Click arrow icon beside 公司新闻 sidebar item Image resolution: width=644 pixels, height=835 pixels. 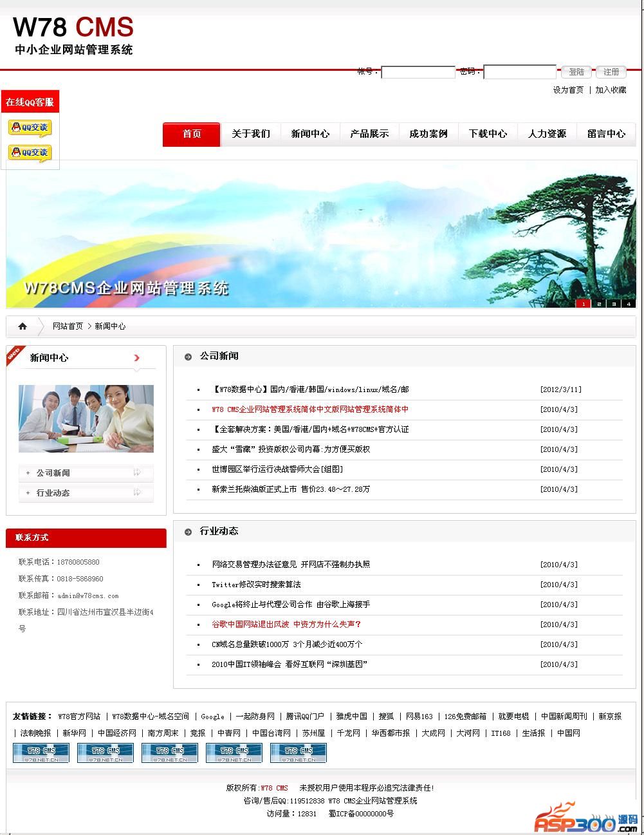click(137, 473)
